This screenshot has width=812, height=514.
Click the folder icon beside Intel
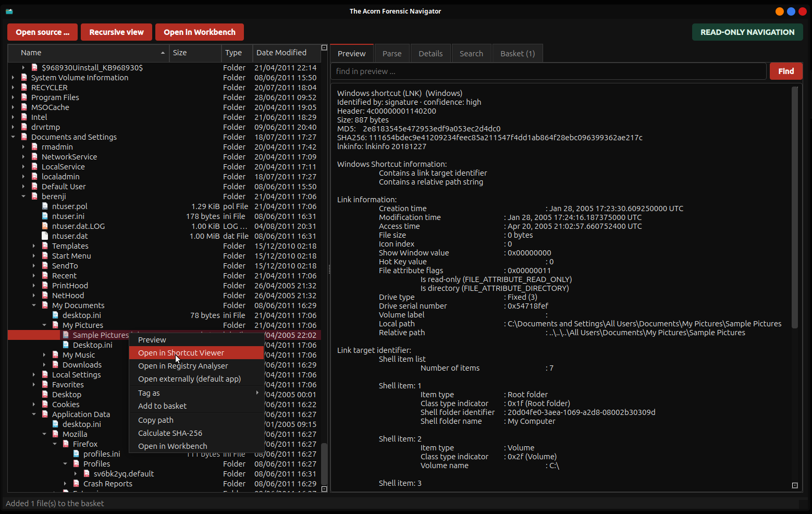point(24,117)
